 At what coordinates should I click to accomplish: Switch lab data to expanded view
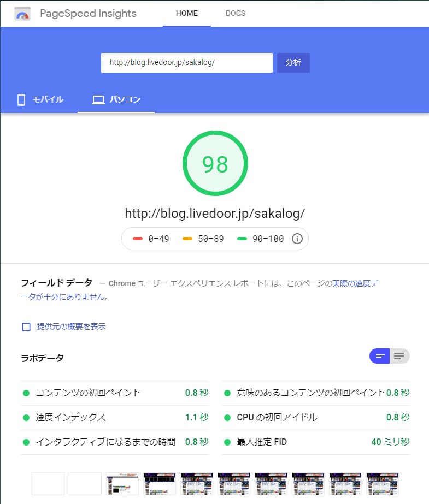click(399, 356)
